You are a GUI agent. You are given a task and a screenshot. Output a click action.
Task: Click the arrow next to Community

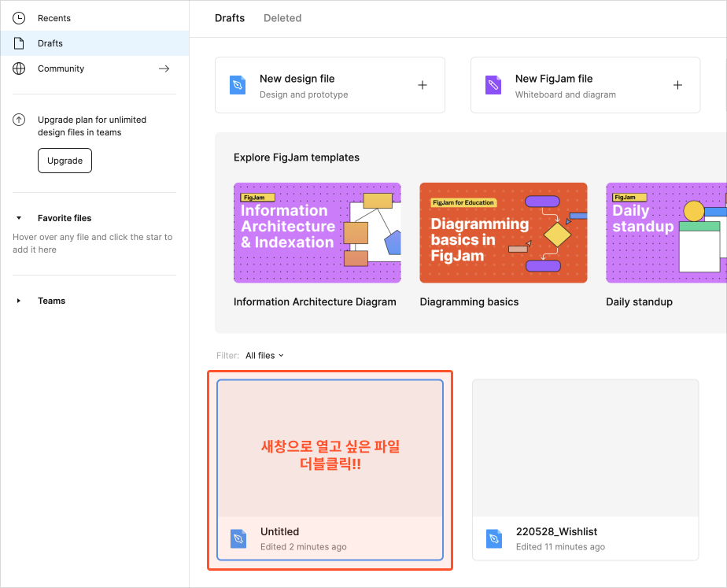coord(164,68)
